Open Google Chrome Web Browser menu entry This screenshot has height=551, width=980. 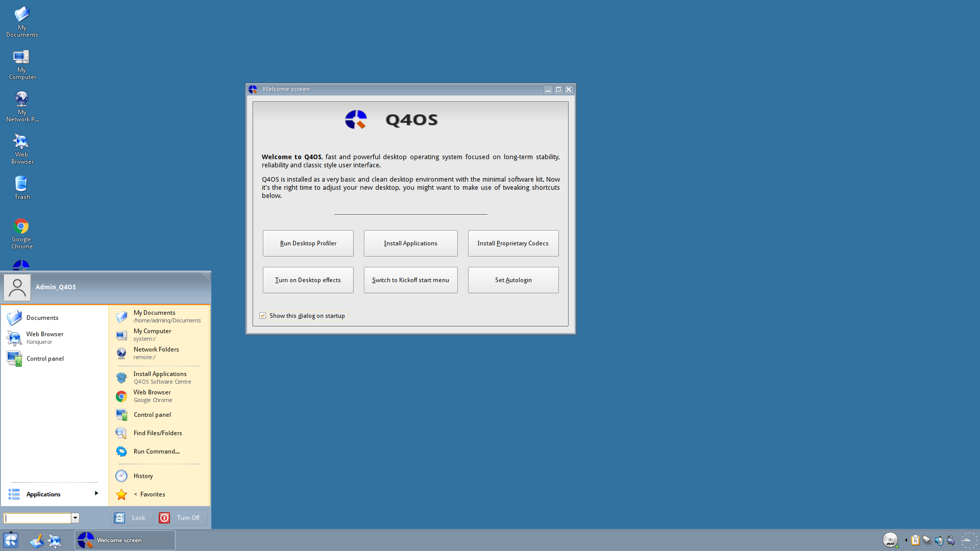[159, 396]
